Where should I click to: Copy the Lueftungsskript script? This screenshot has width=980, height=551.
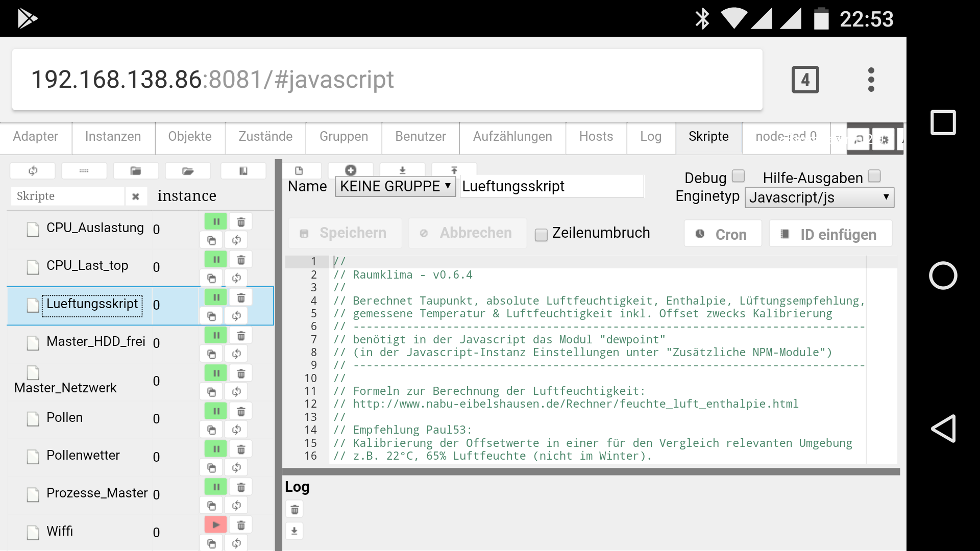tap(211, 316)
